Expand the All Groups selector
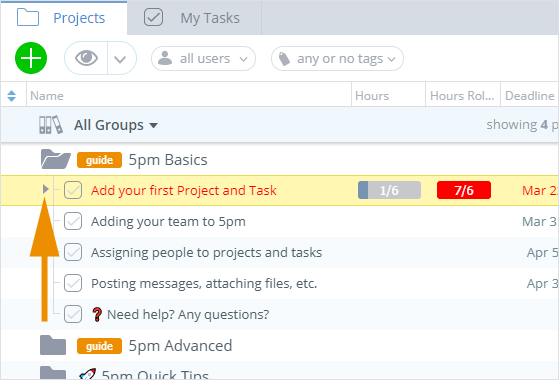559x380 pixels. [116, 125]
